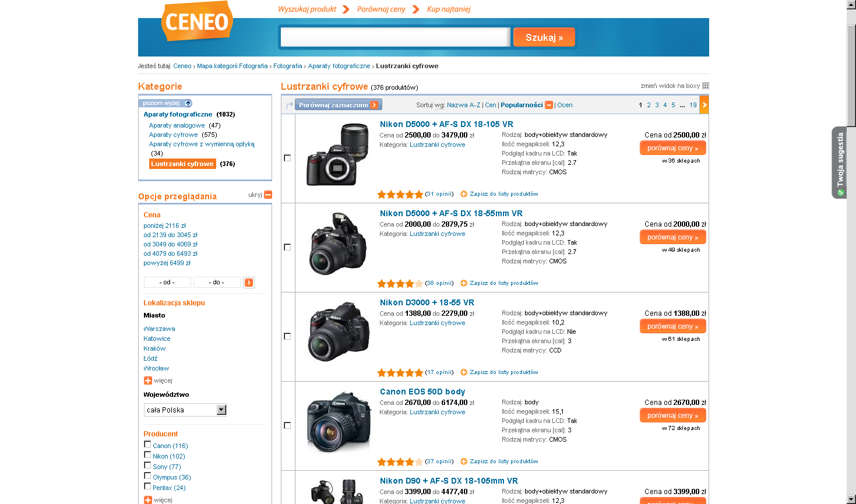Click the CENEO logo
This screenshot has width=856, height=504.
[x=197, y=22]
